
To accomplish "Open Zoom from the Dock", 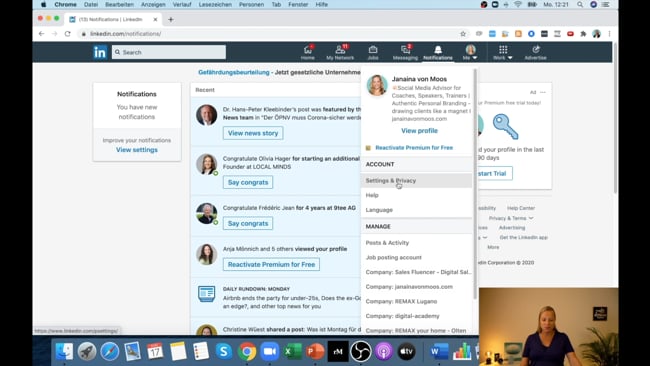I will click(x=269, y=351).
